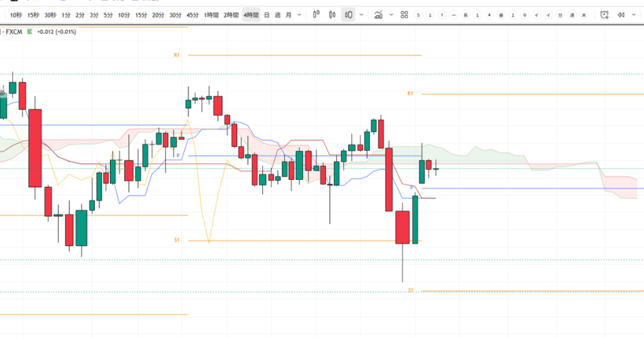
Task: Select the candlestick chart type icon
Action: coord(333,14)
